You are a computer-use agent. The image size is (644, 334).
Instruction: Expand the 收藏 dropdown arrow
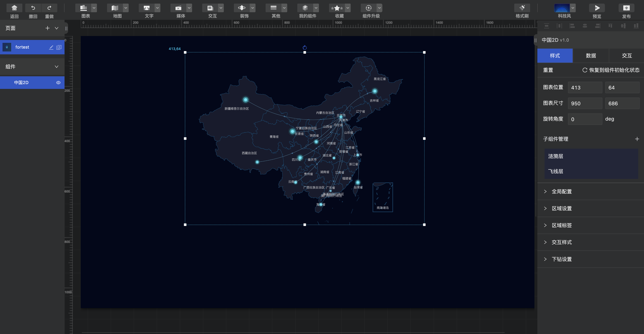(x=348, y=8)
